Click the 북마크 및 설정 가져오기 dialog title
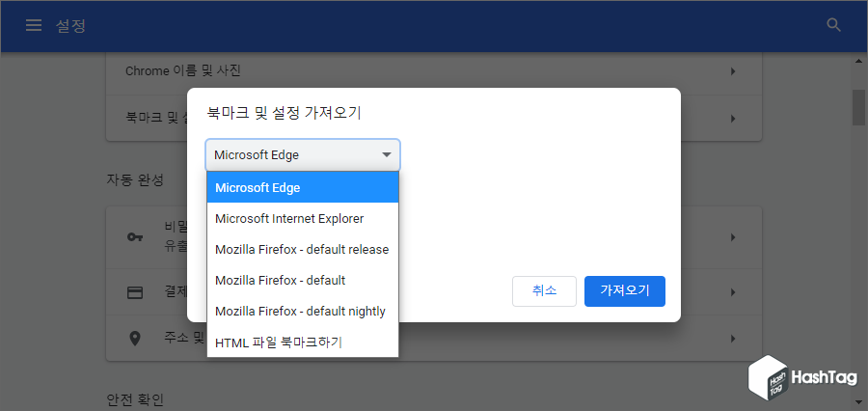Image resolution: width=868 pixels, height=411 pixels. coord(284,113)
